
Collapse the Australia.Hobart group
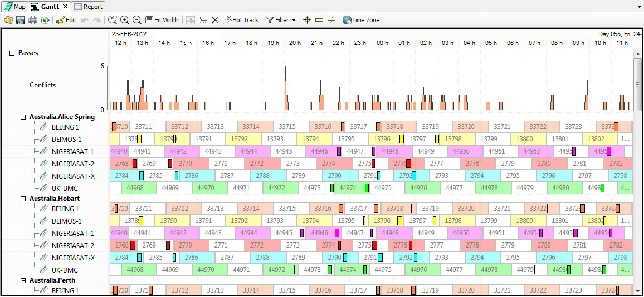(x=23, y=199)
